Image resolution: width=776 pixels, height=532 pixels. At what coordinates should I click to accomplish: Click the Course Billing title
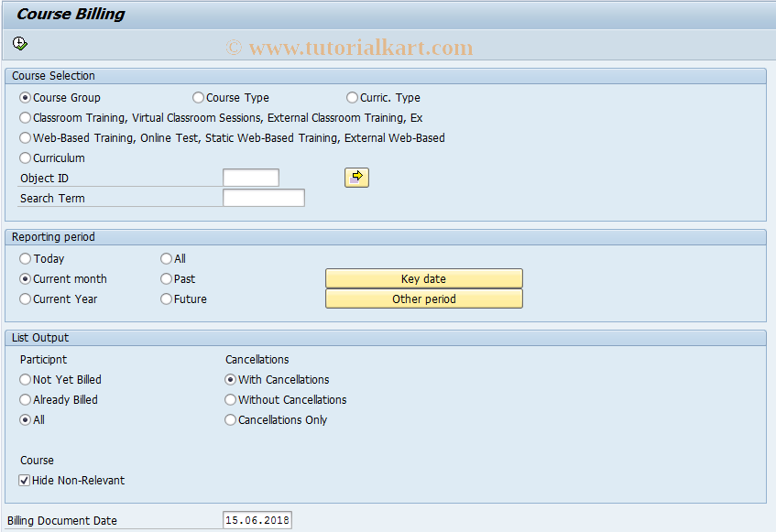[71, 14]
